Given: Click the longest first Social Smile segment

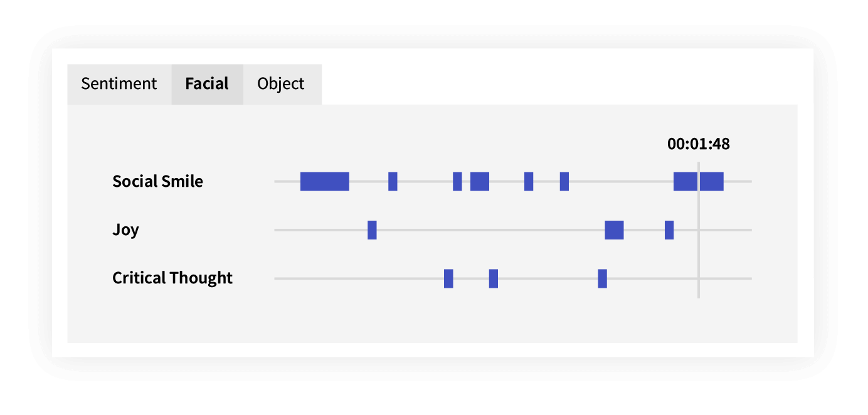Looking at the screenshot, I should pyautogui.click(x=325, y=181).
